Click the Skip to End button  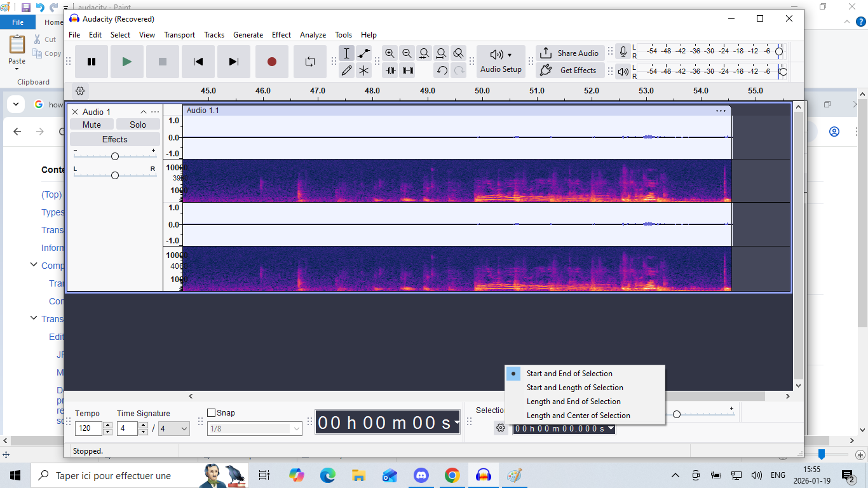pos(234,62)
